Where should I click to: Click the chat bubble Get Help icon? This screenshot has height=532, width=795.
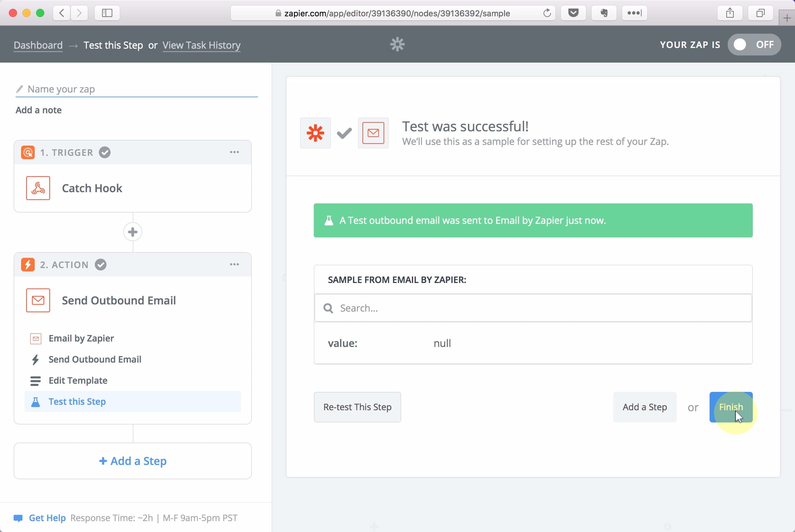pos(18,518)
